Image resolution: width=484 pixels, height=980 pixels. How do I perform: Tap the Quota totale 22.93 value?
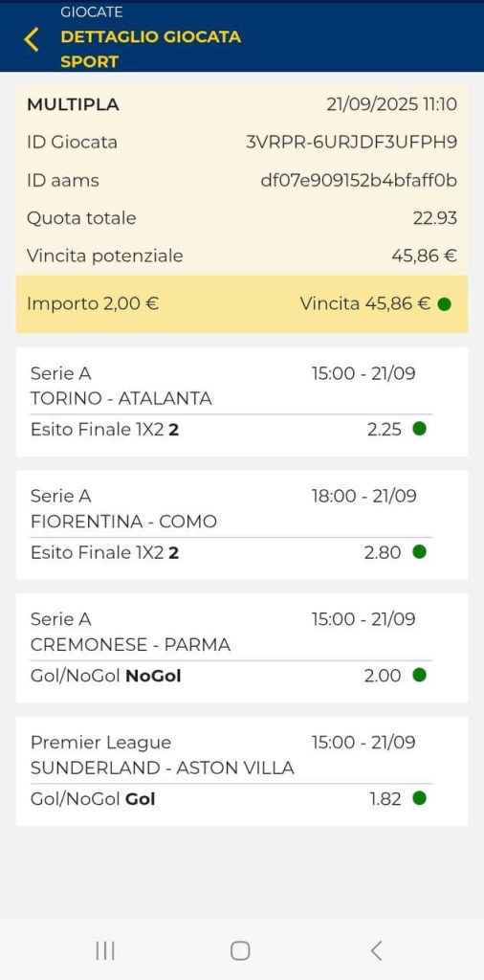point(434,218)
